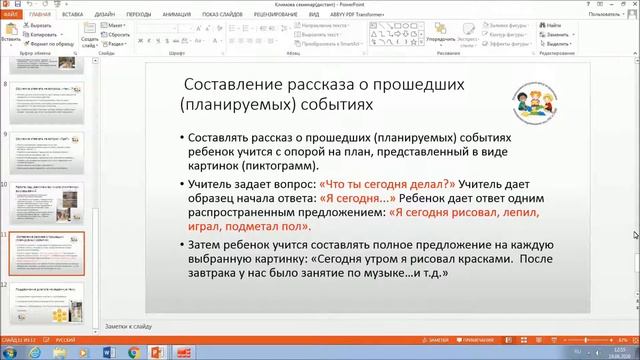Viewport: 640px width, 360px height.
Task: Switch to Slide Show (Показ слайдов) tab
Action: (222, 14)
